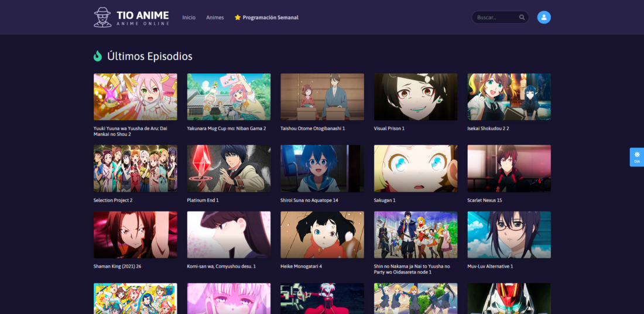644x314 pixels.
Task: Click the Scarlet Nexus 15 title text
Action: click(x=485, y=200)
